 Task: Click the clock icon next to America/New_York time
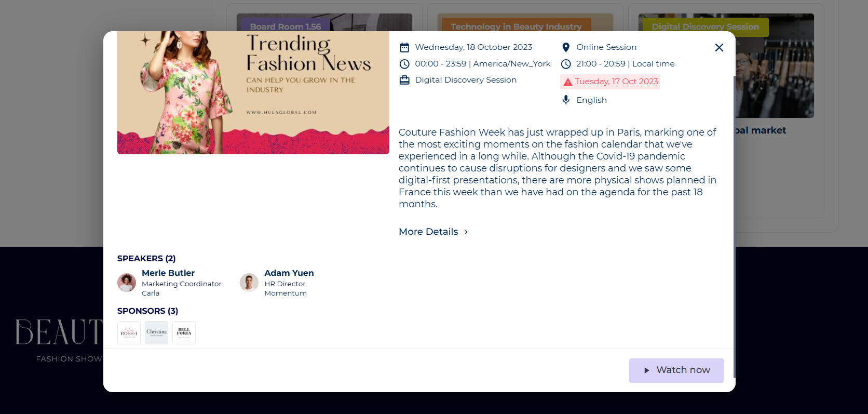pyautogui.click(x=404, y=64)
